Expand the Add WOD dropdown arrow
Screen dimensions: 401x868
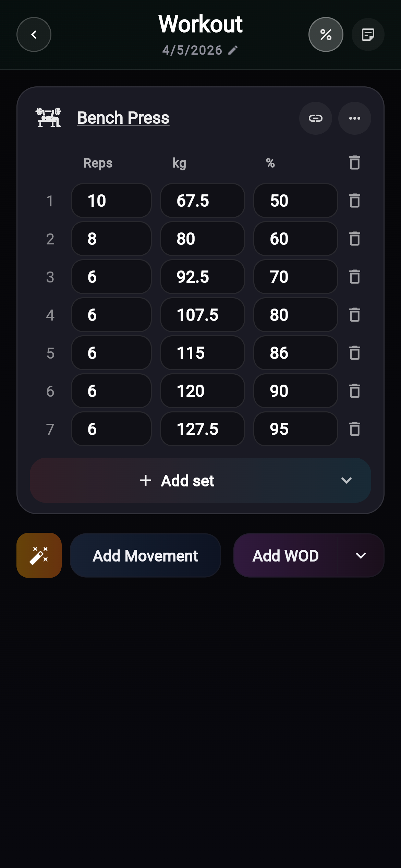coord(361,555)
